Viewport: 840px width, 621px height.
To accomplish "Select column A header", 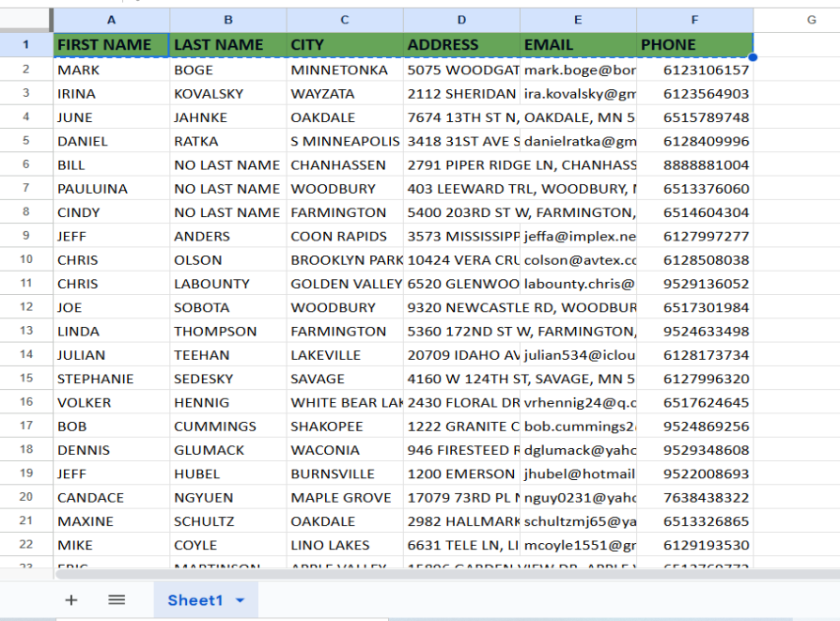I will pos(112,20).
